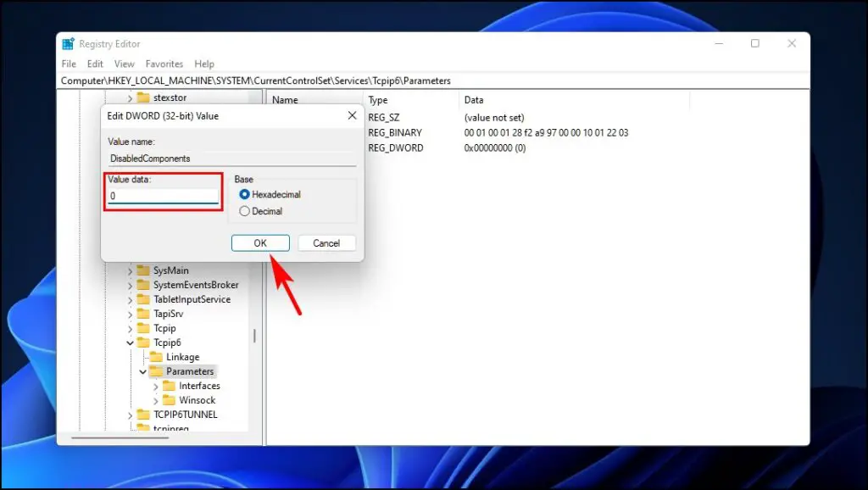Minimize the Registry Editor window

719,43
